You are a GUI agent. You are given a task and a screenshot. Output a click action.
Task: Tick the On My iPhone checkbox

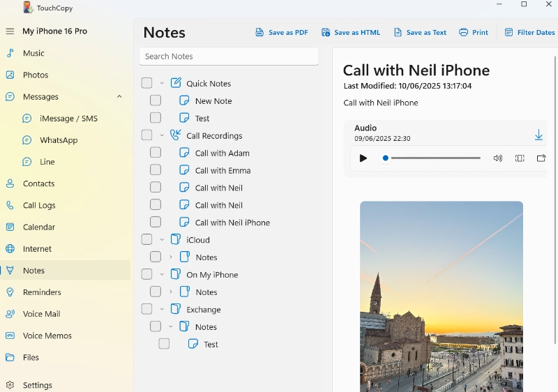tap(146, 274)
